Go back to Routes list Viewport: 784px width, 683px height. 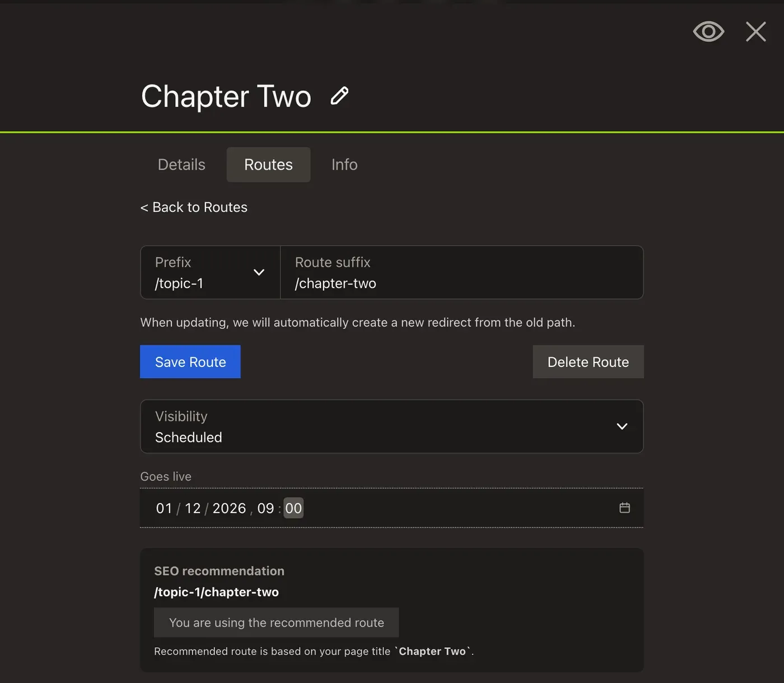pyautogui.click(x=194, y=207)
